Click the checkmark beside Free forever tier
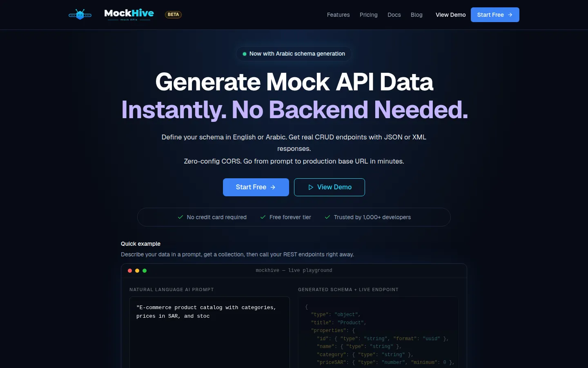Screen dimensions: 588x368 (263, 217)
